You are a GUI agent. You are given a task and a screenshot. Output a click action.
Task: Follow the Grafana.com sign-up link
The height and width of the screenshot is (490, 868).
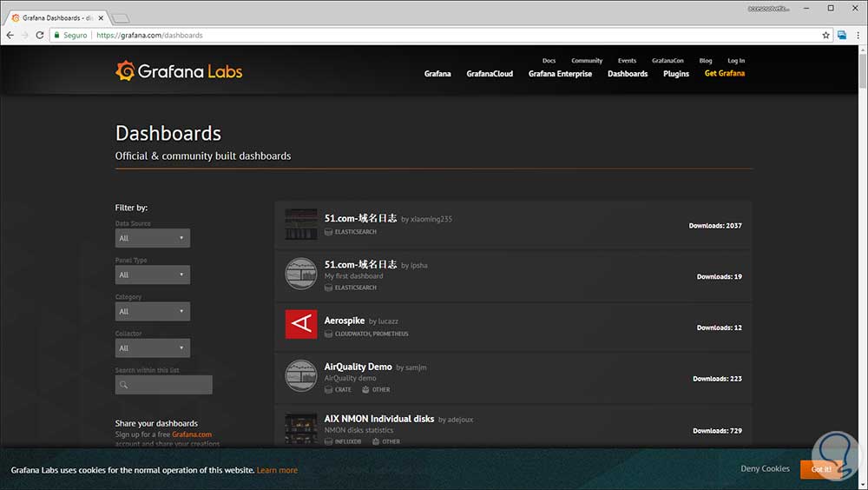[192, 434]
